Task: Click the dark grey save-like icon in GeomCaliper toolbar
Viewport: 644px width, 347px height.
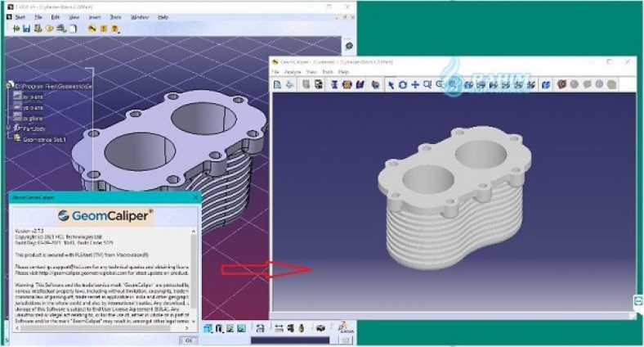Action: click(318, 84)
